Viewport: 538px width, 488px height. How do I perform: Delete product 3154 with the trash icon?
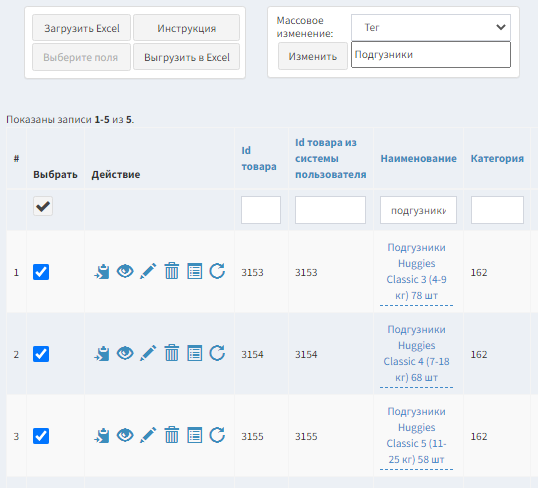tap(172, 353)
